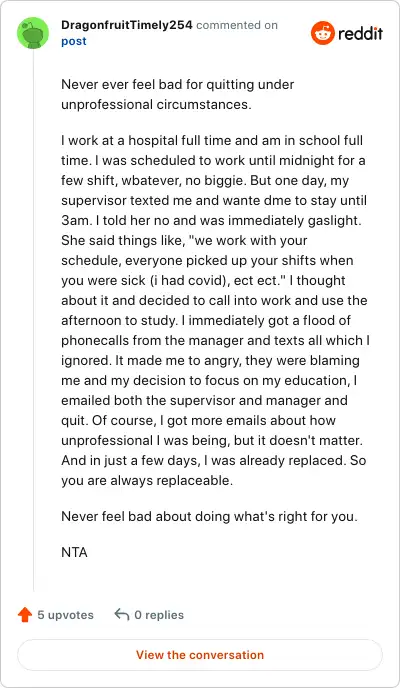Click the vertical thread line under the avatar

[x=33, y=320]
